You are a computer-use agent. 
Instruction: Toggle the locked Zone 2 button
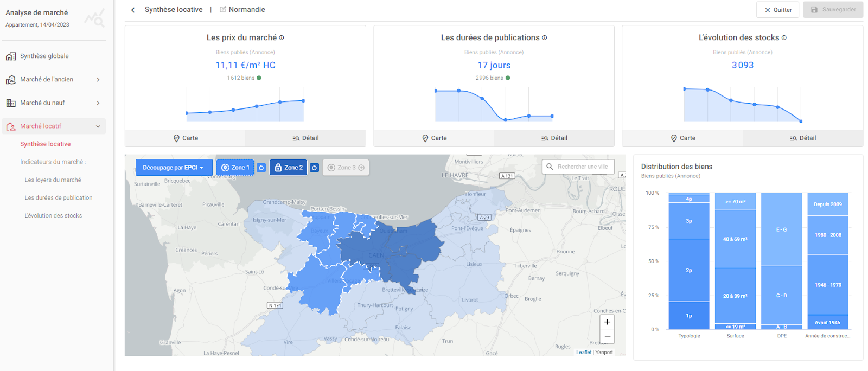[x=288, y=168]
